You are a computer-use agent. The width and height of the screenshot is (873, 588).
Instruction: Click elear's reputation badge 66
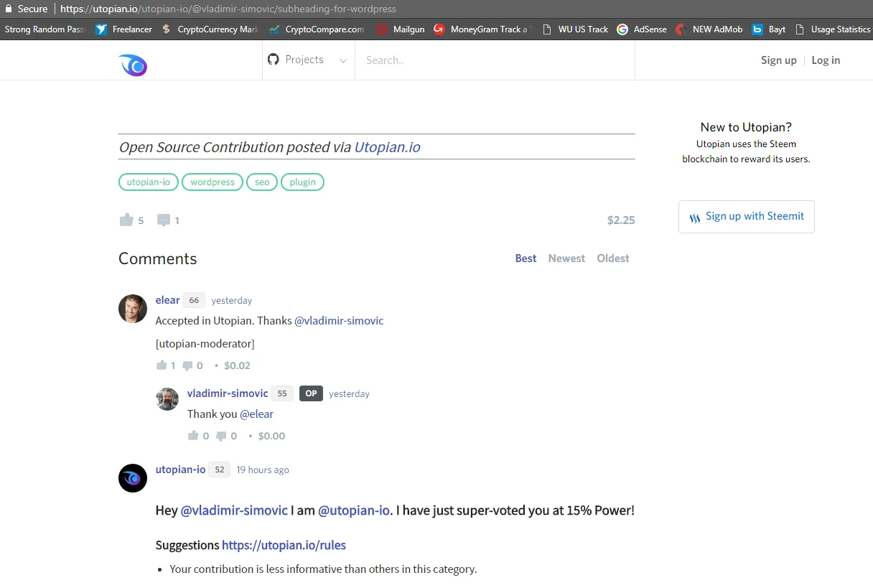tap(194, 300)
